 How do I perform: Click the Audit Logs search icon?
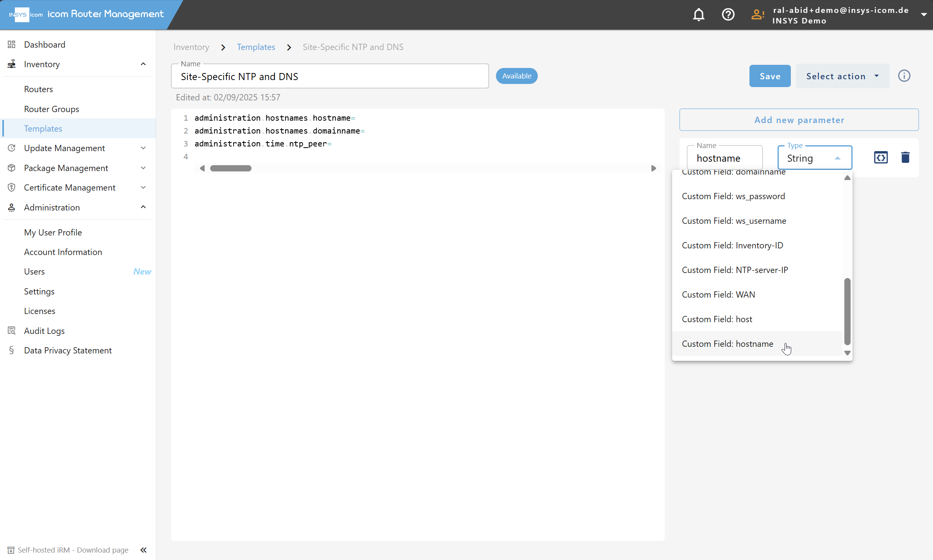click(x=12, y=331)
